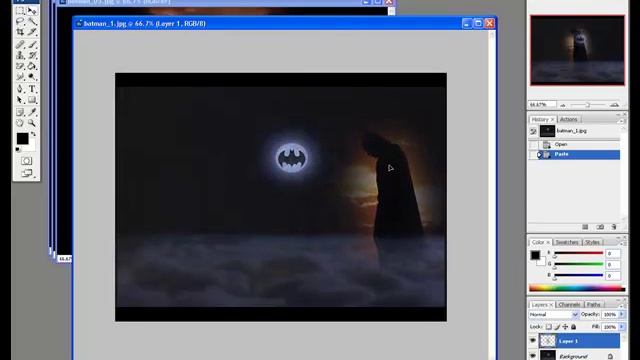Toggle lock position icon
Viewport: 640px width, 360px height.
pyautogui.click(x=565, y=327)
